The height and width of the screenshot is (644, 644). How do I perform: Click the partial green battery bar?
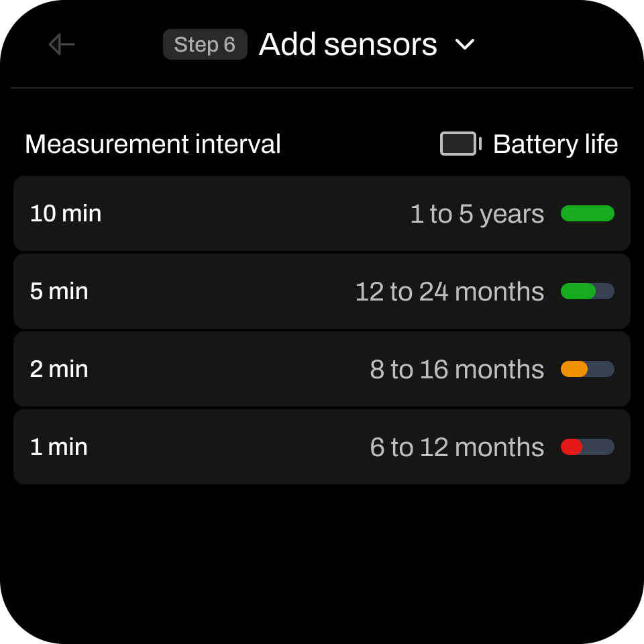coord(587,291)
